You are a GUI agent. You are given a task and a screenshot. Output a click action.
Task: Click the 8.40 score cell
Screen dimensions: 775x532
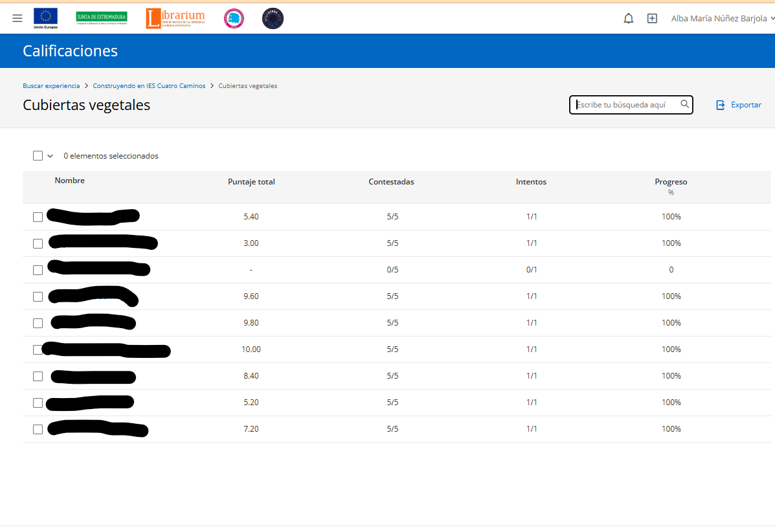pyautogui.click(x=251, y=376)
